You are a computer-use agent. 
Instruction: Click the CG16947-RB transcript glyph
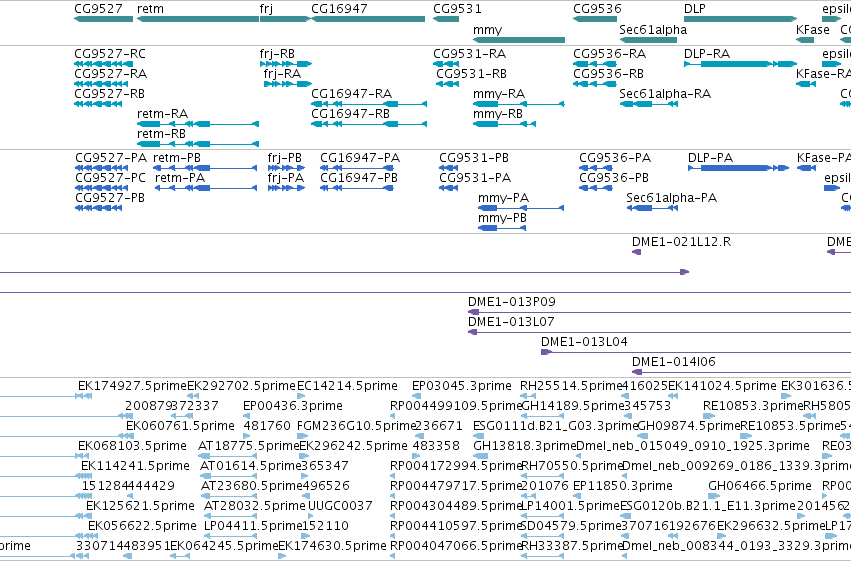point(369,124)
